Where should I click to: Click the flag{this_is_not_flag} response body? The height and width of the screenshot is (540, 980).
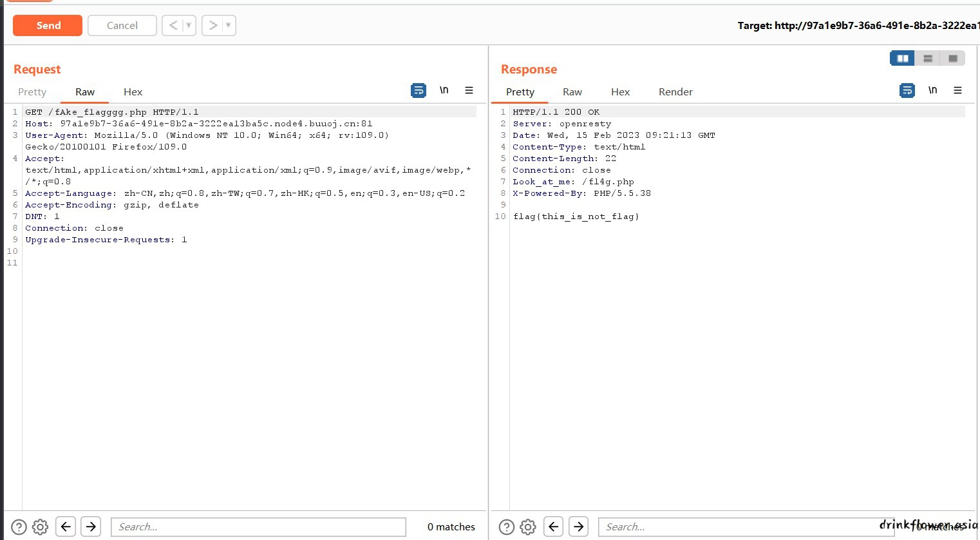tap(576, 217)
